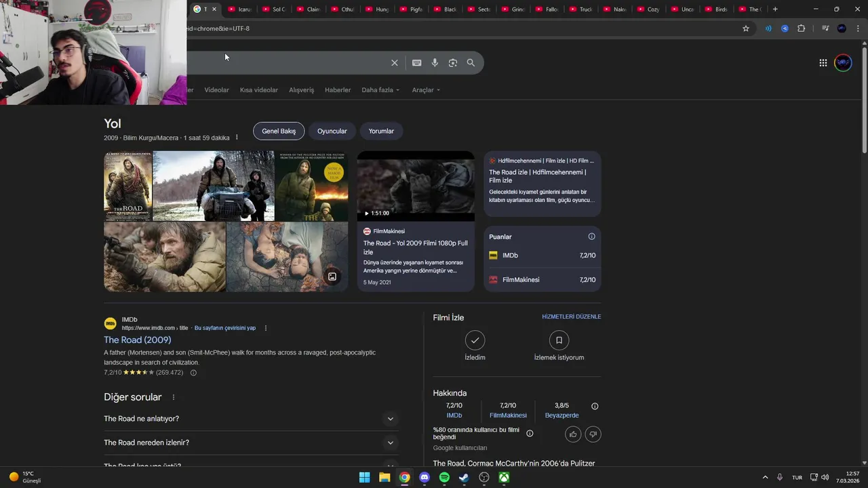Click the magnifier search icon
This screenshot has width=868, height=488.
[471, 63]
